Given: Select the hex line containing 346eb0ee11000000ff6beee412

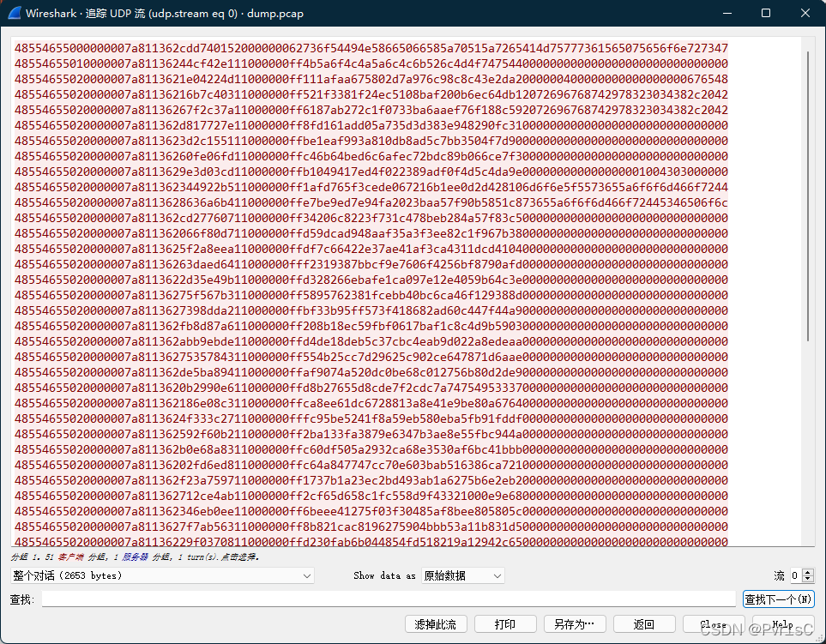Looking at the screenshot, I should tap(371, 511).
